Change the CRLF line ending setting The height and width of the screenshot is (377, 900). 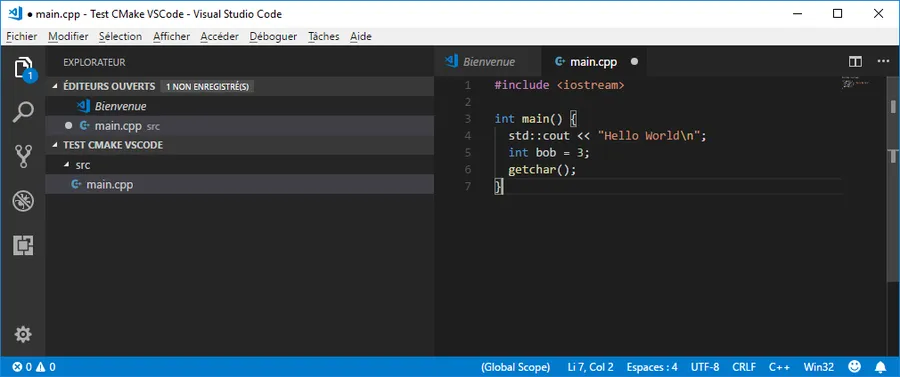[744, 367]
